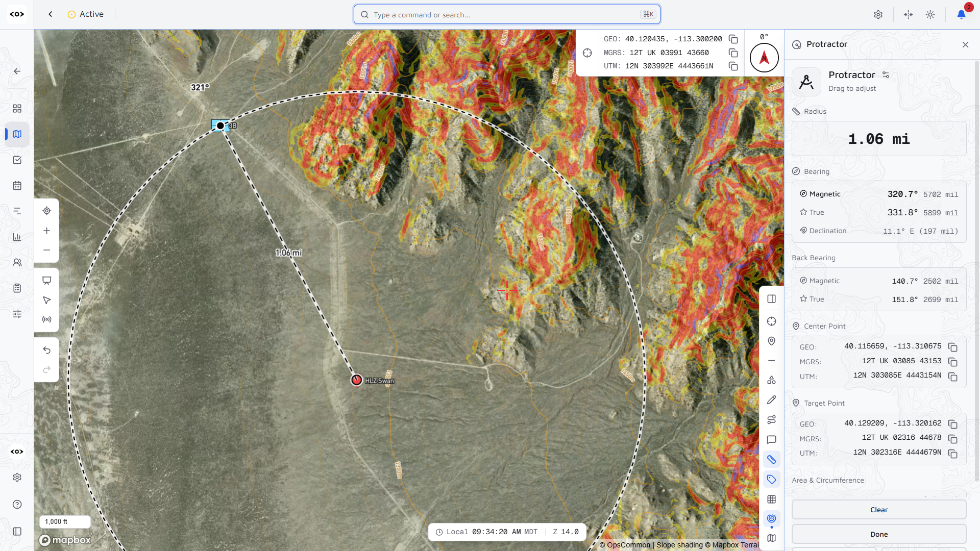Copy the Target Point MGRS value
Screen dimensions: 980x551
pyautogui.click(x=952, y=439)
